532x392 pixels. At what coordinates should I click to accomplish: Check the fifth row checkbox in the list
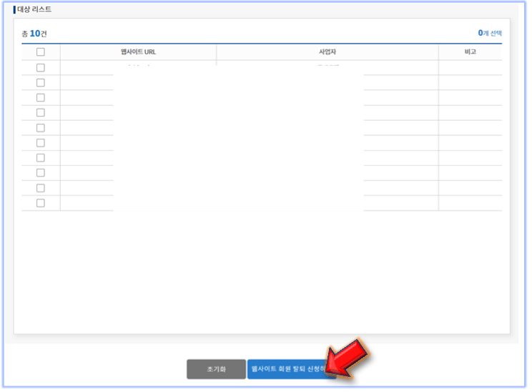[41, 128]
